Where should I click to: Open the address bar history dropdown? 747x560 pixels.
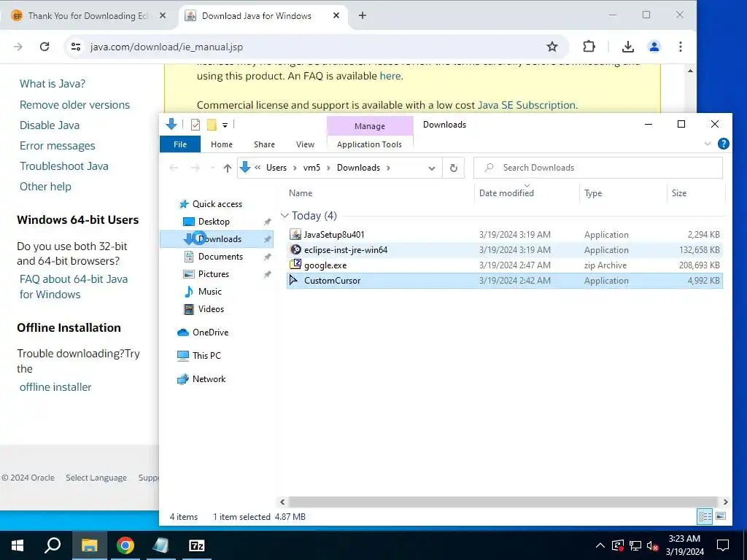tap(432, 168)
